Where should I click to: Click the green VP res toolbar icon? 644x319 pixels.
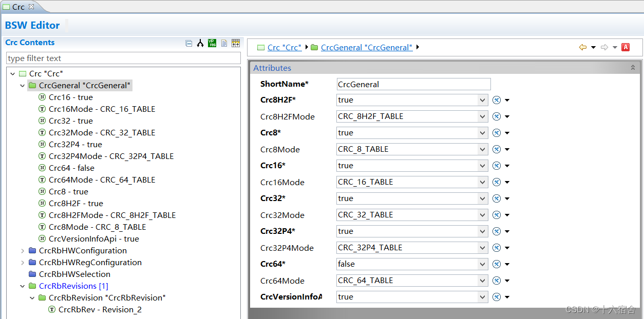point(212,43)
